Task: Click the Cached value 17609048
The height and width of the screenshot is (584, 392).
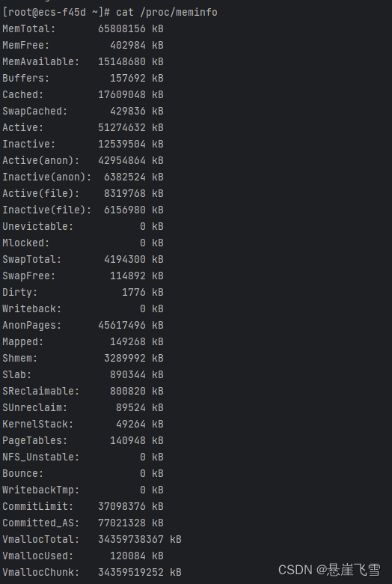Action: click(x=122, y=94)
